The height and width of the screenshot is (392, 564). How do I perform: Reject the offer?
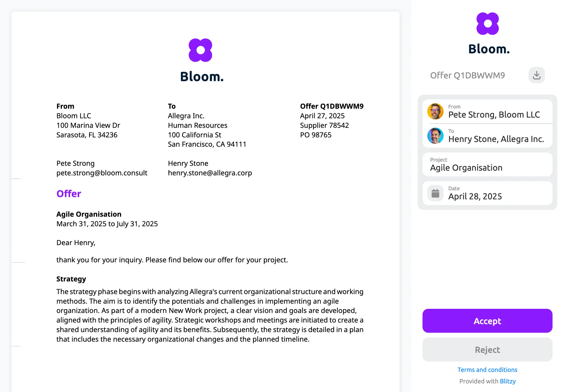click(x=487, y=349)
